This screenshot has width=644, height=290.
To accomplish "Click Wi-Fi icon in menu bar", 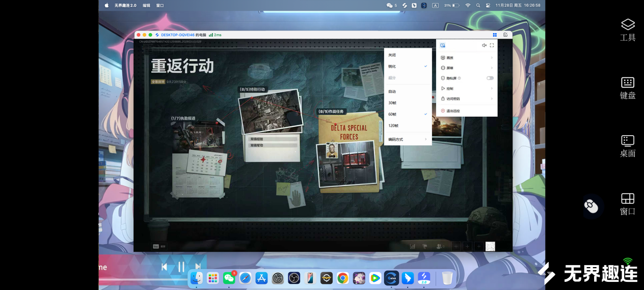I will pyautogui.click(x=468, y=5).
